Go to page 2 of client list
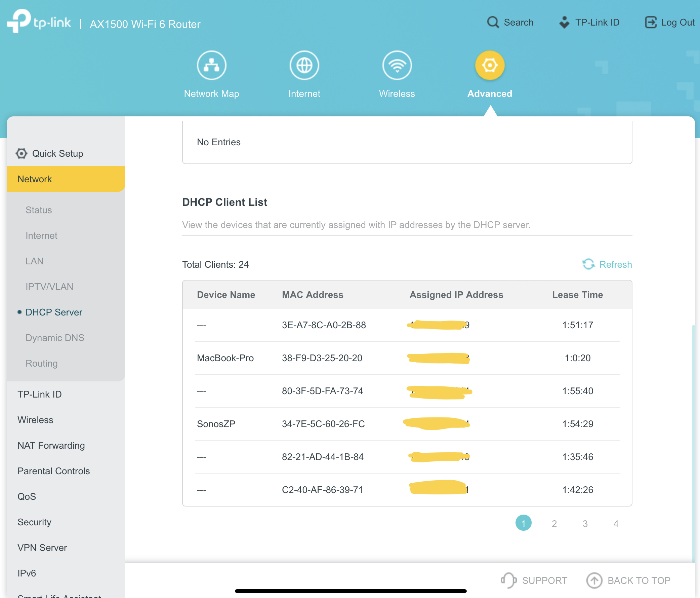This screenshot has height=598, width=700. point(554,524)
